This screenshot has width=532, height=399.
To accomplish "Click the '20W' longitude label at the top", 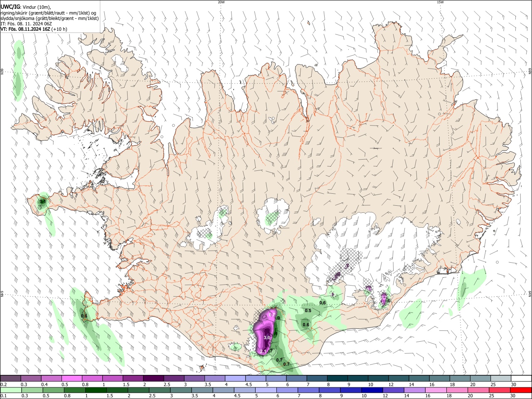I will click(221, 2).
